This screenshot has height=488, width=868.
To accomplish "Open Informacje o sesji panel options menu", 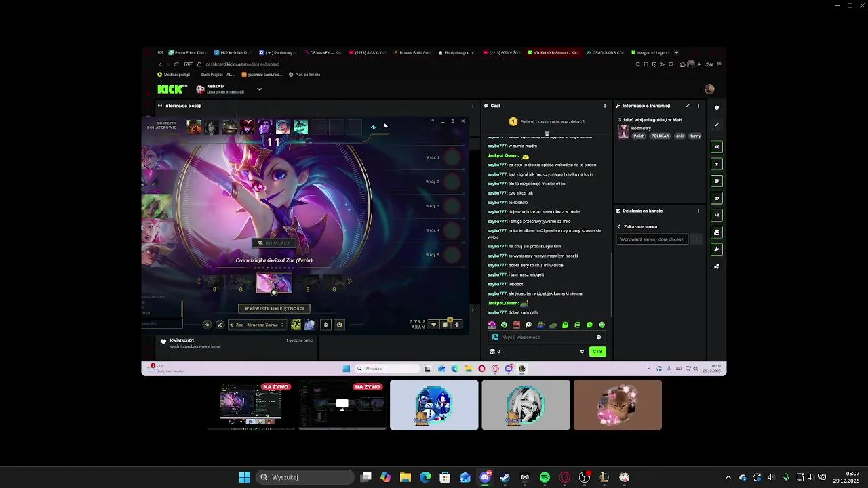I will click(x=473, y=106).
